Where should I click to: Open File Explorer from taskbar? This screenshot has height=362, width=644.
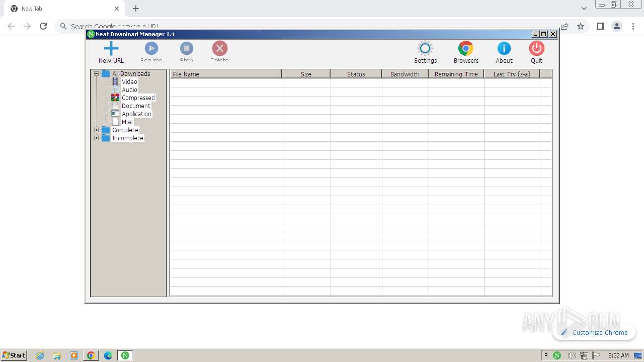pyautogui.click(x=57, y=355)
